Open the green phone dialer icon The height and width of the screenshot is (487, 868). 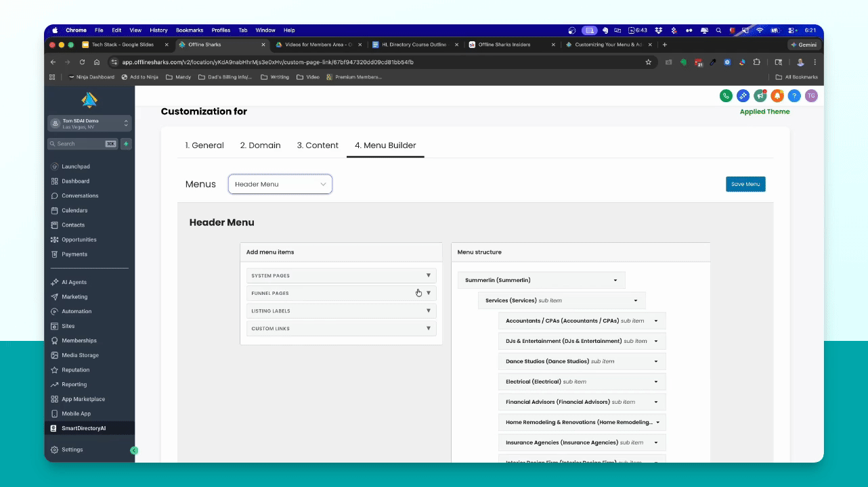coord(726,96)
